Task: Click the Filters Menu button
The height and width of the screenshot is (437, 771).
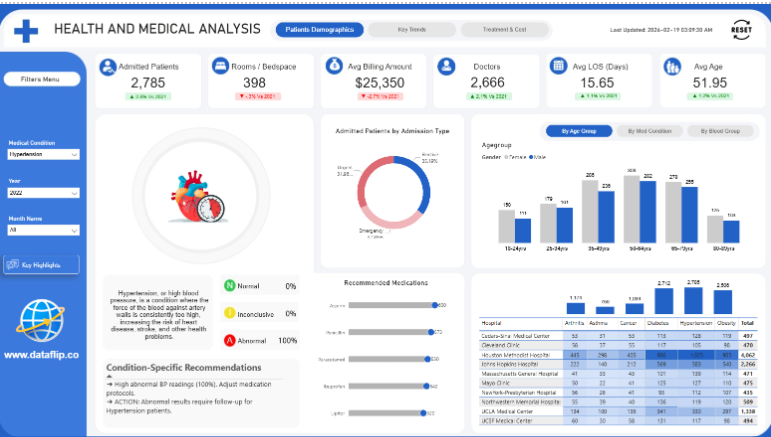Action: point(40,78)
